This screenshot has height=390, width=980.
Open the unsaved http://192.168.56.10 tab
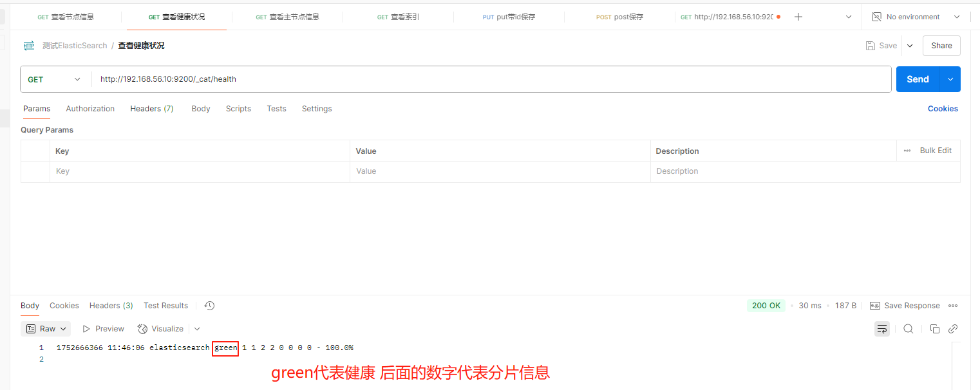pos(730,17)
